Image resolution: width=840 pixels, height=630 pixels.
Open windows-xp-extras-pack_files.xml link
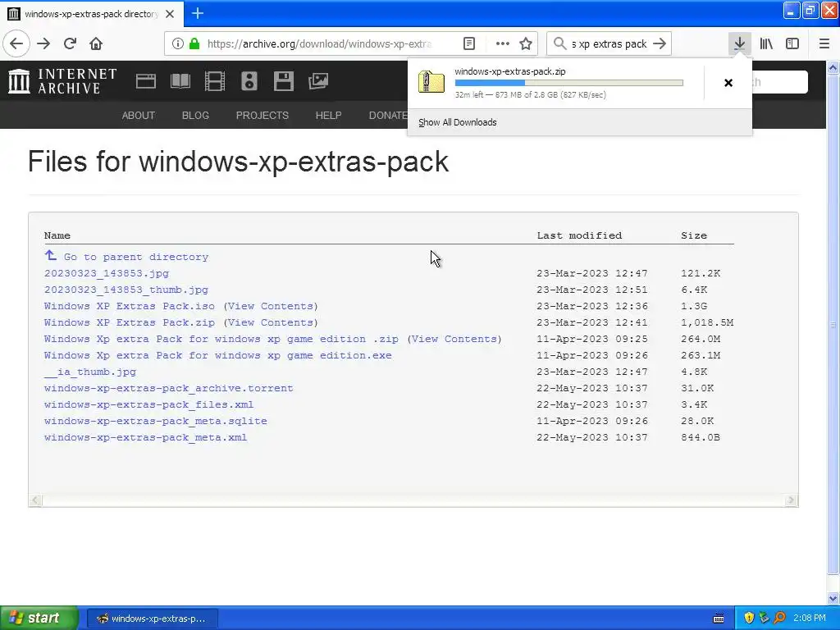click(x=149, y=404)
